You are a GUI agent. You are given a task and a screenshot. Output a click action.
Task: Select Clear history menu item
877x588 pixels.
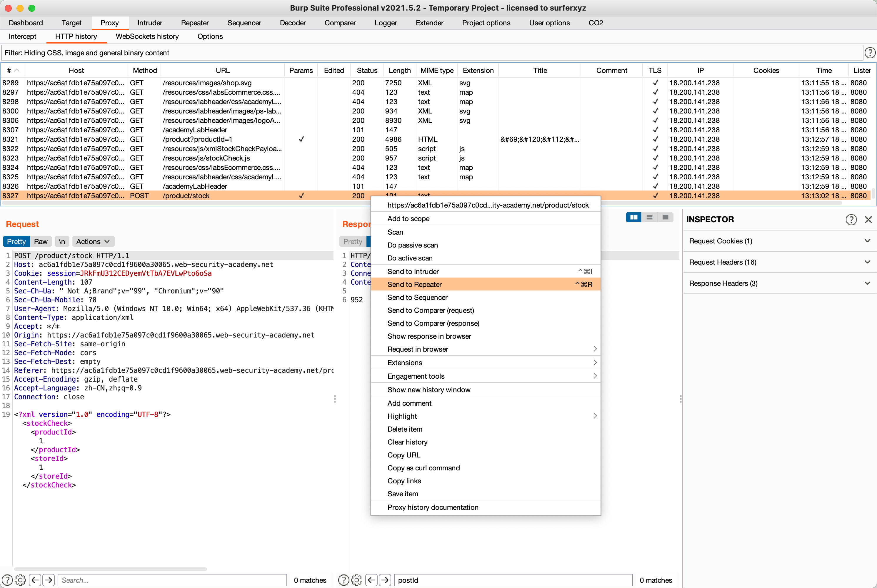(486, 442)
